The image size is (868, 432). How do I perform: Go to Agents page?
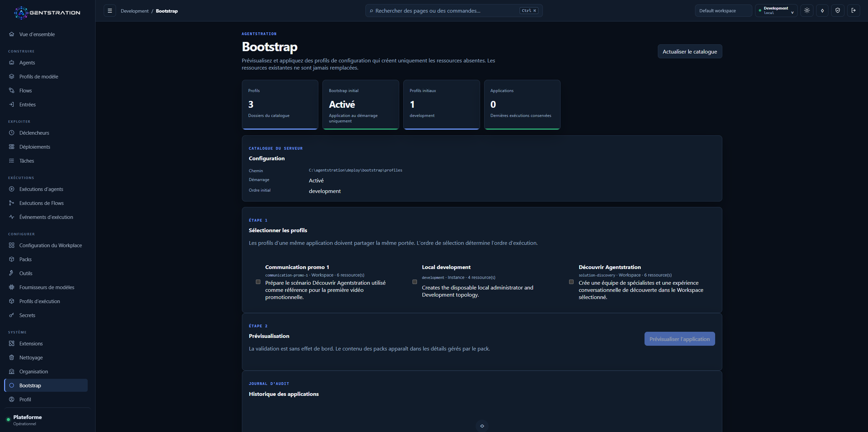46,62
